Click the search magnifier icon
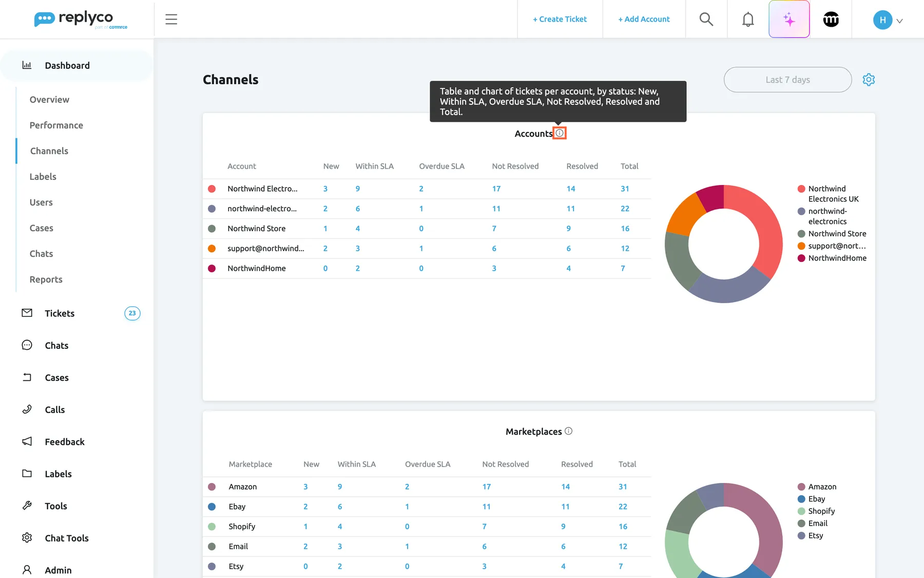The height and width of the screenshot is (578, 924). tap(706, 19)
